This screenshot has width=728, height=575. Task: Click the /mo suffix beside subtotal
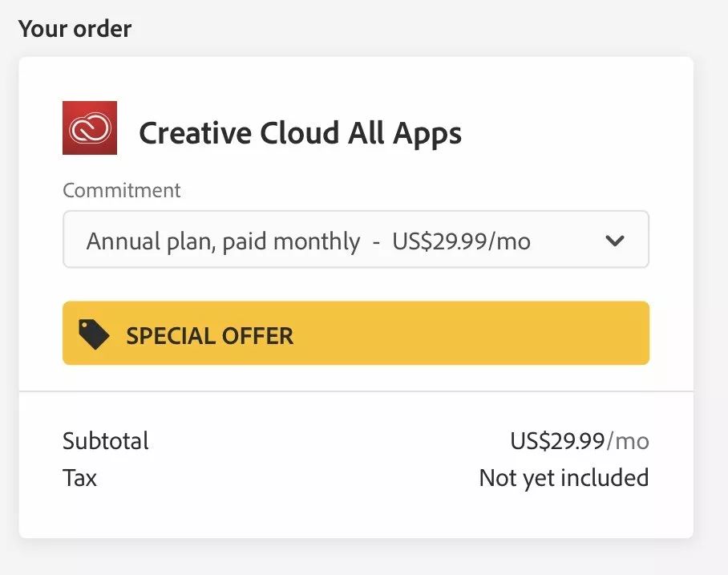[628, 440]
